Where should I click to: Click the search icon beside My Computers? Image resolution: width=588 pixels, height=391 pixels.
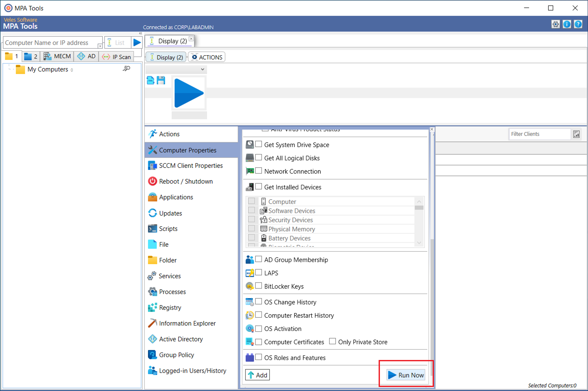[x=126, y=69]
